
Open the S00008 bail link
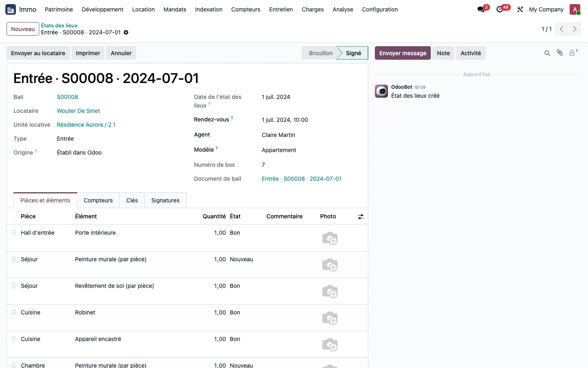coord(67,97)
